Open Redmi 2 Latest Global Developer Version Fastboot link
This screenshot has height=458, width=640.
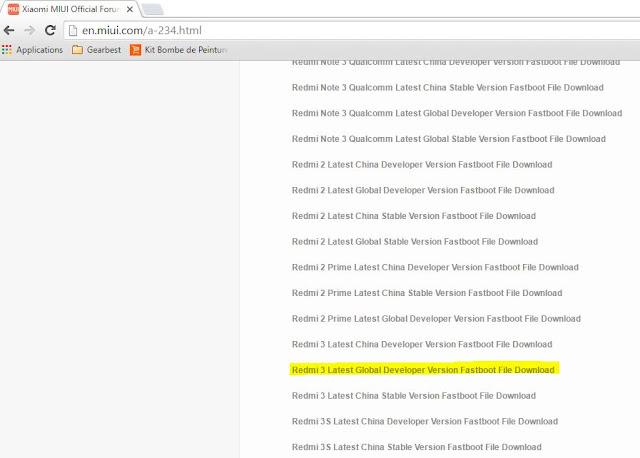pos(423,190)
